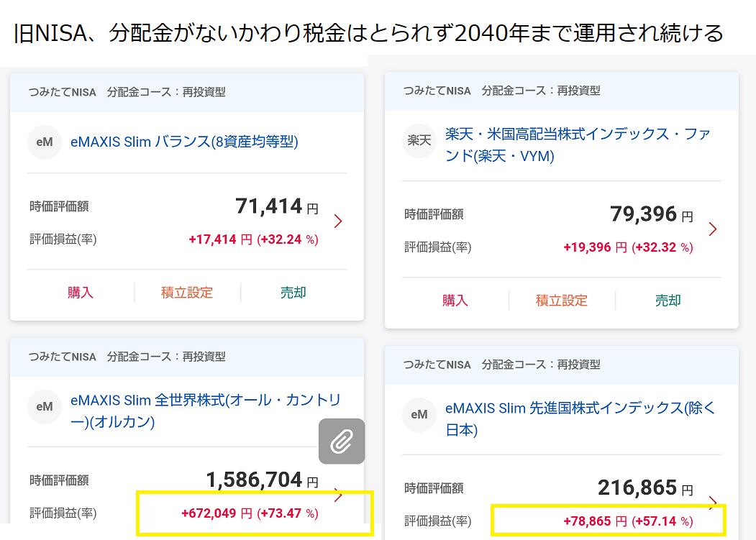Open eMAXIS Slim 全世界株式(オール・カントリー) link

tap(206, 411)
